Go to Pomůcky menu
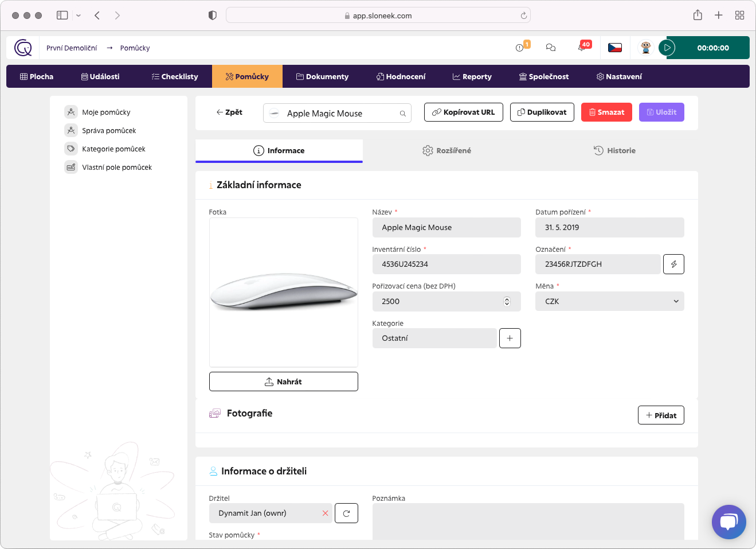Image resolution: width=756 pixels, height=549 pixels. tap(247, 76)
